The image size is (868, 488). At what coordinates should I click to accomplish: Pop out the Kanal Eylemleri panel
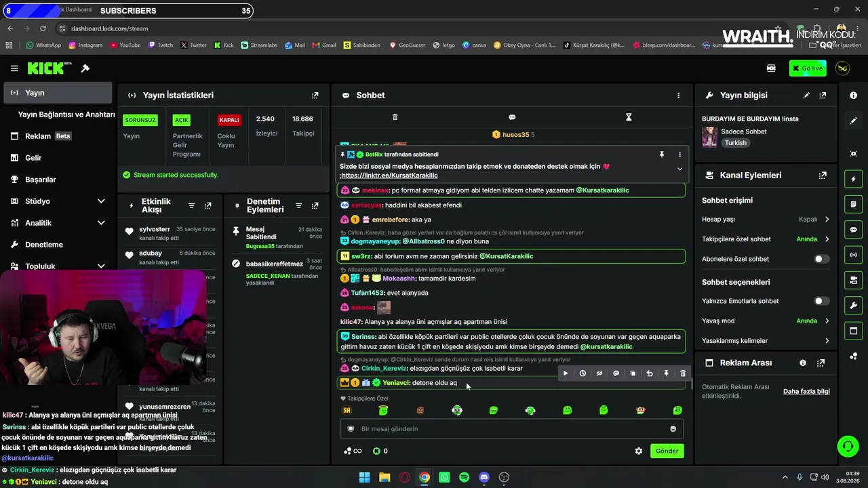tap(823, 176)
